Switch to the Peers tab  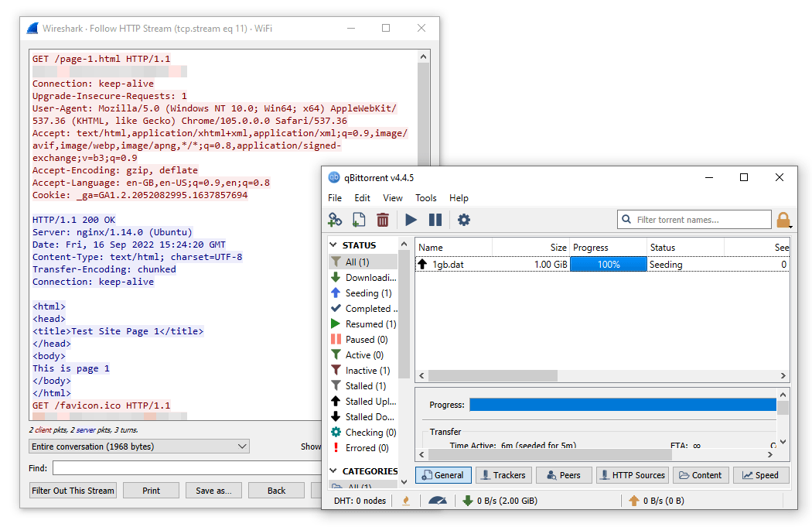[564, 475]
